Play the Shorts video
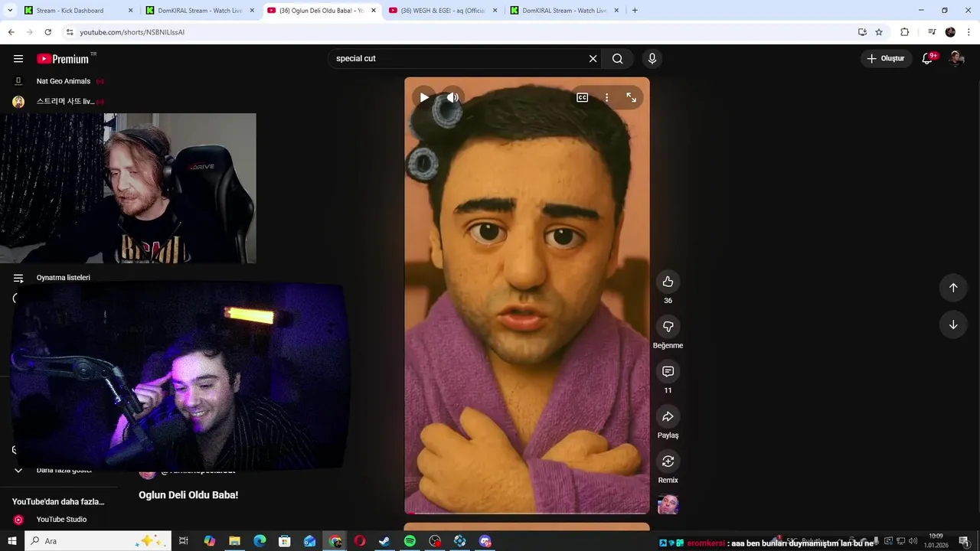 423,97
